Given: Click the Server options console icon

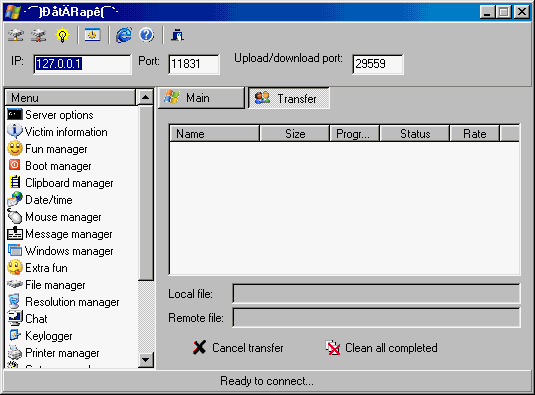Looking at the screenshot, I should coord(15,115).
